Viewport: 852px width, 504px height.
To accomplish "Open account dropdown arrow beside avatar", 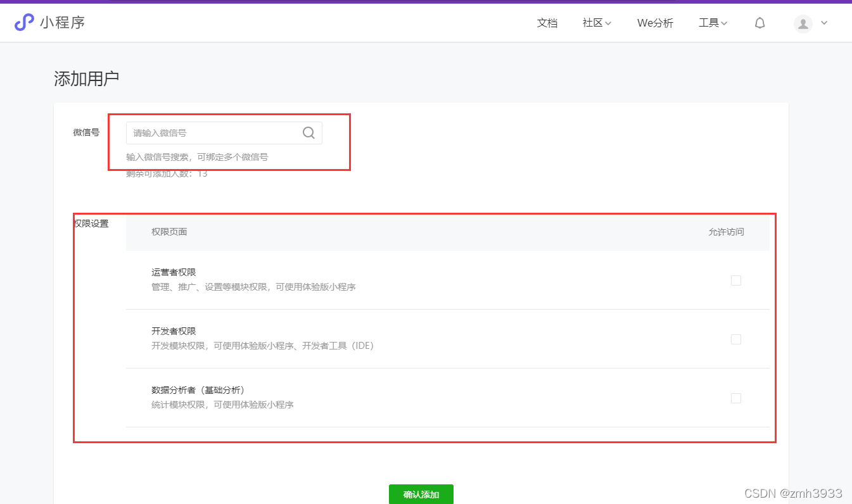I will [x=824, y=23].
